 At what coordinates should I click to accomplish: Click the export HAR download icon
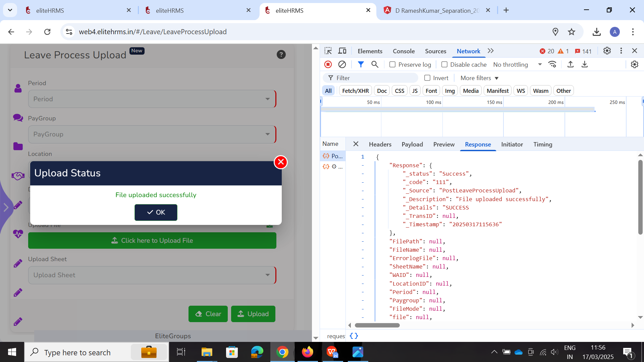click(585, 64)
